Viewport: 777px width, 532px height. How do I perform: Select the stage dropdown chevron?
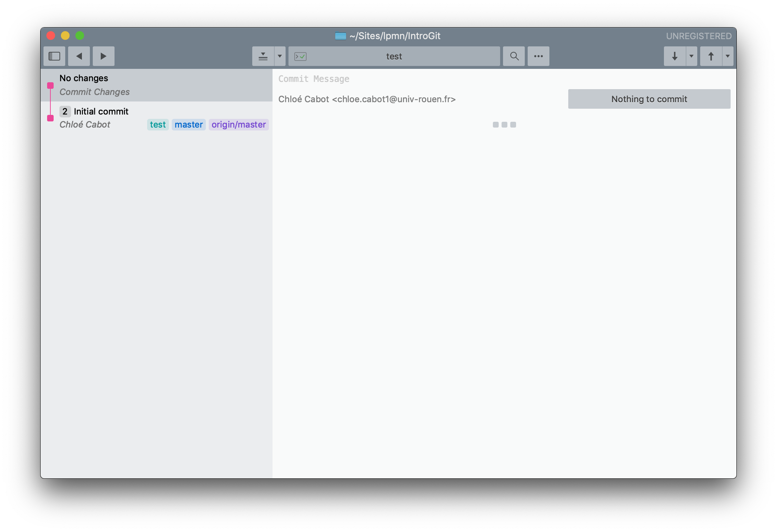tap(281, 55)
